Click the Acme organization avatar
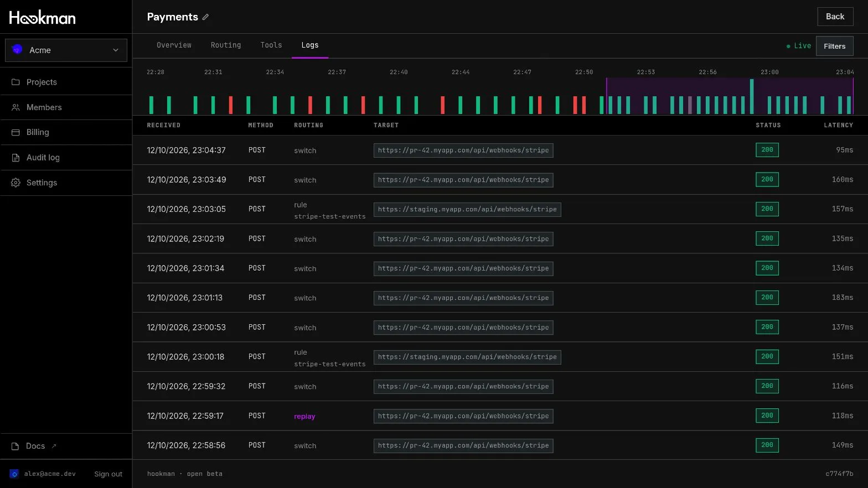The height and width of the screenshot is (488, 868). (17, 50)
